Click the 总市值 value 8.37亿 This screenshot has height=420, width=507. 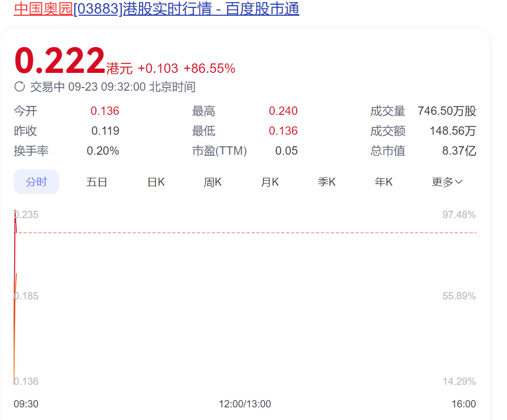pos(459,151)
